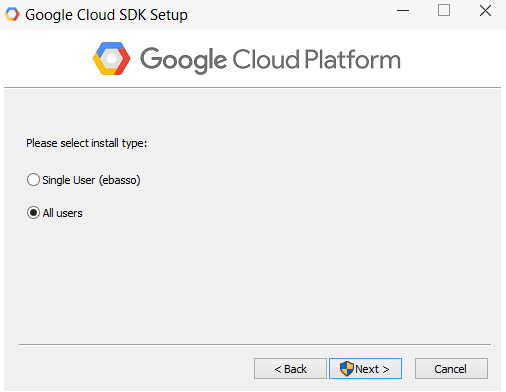506x392 pixels.
Task: Minimize the setup window
Action: 403,11
